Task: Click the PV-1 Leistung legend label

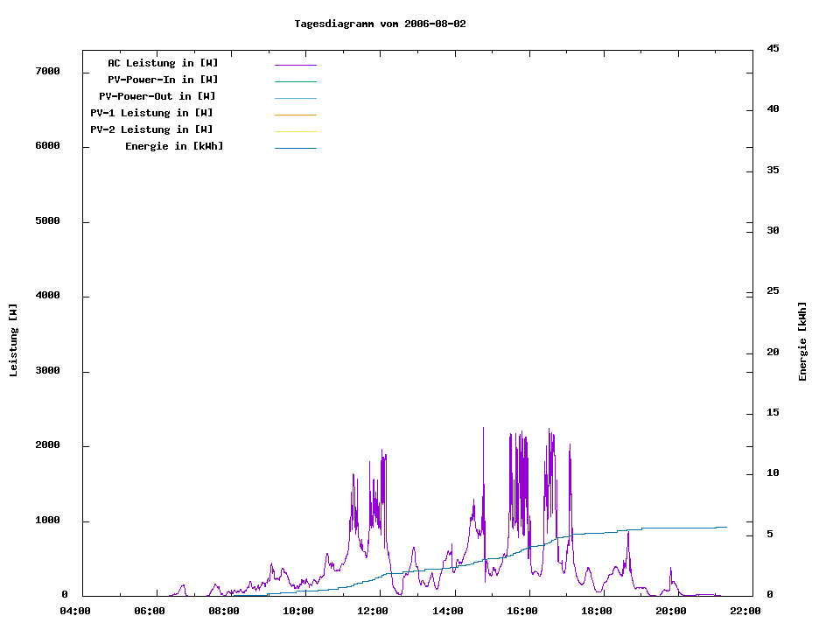Action: click(151, 113)
